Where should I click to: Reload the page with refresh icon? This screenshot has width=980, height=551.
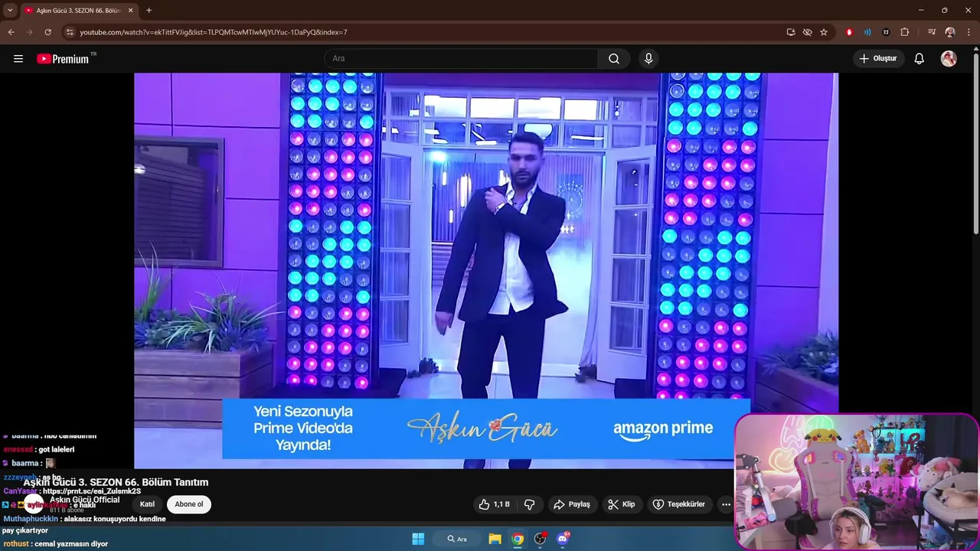(47, 32)
